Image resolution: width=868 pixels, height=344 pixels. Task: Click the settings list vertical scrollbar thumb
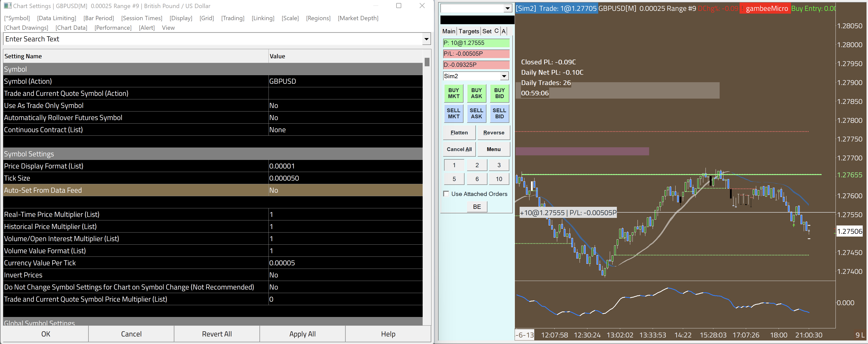pyautogui.click(x=427, y=62)
